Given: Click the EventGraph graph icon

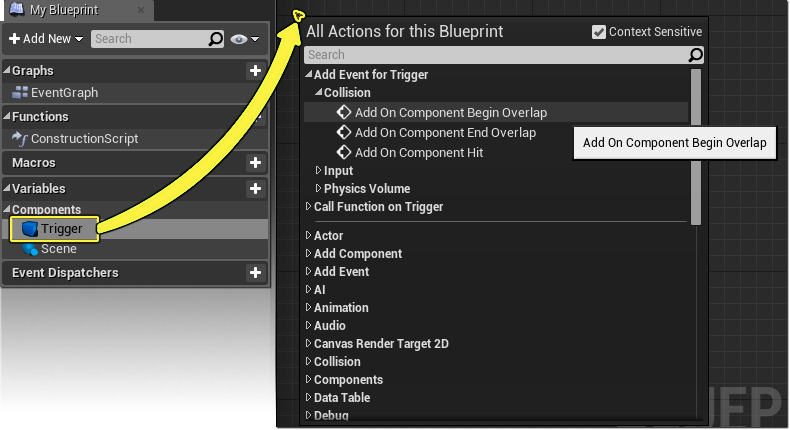Looking at the screenshot, I should click(x=20, y=93).
